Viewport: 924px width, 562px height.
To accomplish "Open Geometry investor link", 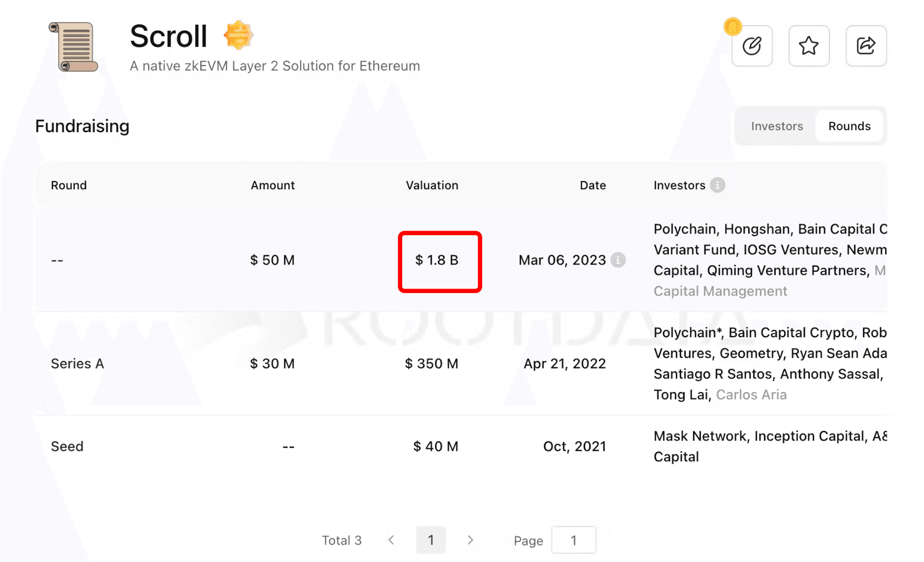I will (x=751, y=354).
